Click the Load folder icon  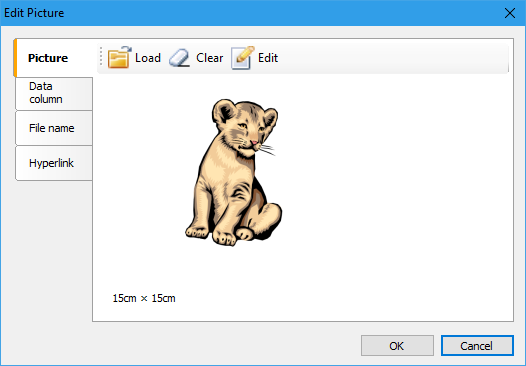[x=119, y=57]
